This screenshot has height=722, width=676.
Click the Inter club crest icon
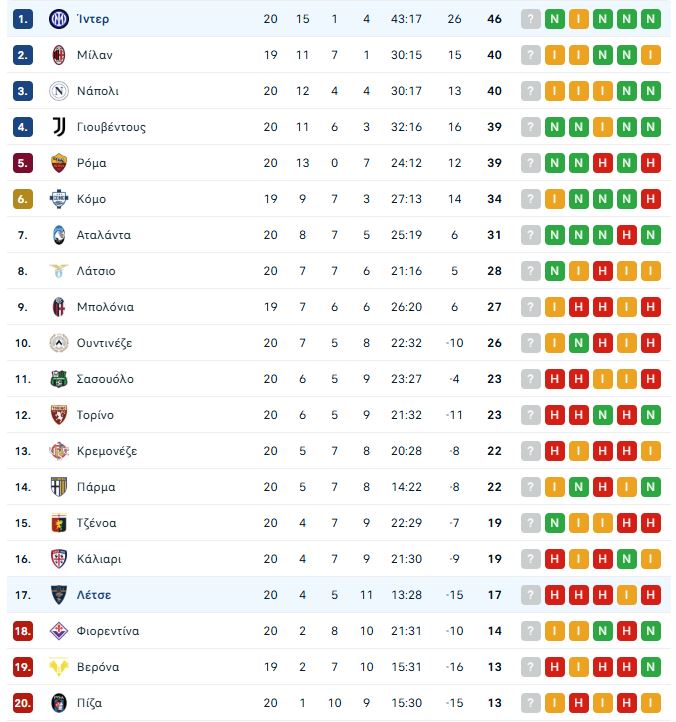[57, 19]
